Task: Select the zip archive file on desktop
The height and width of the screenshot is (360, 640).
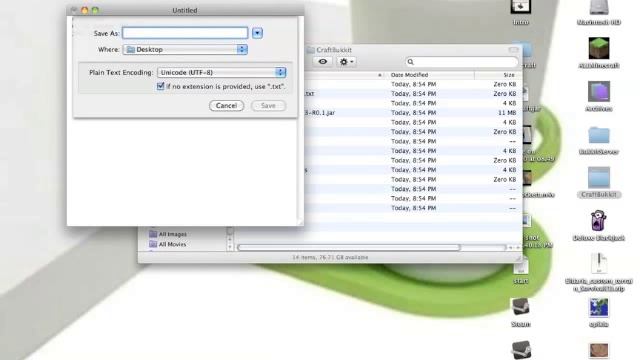Action: click(x=599, y=264)
